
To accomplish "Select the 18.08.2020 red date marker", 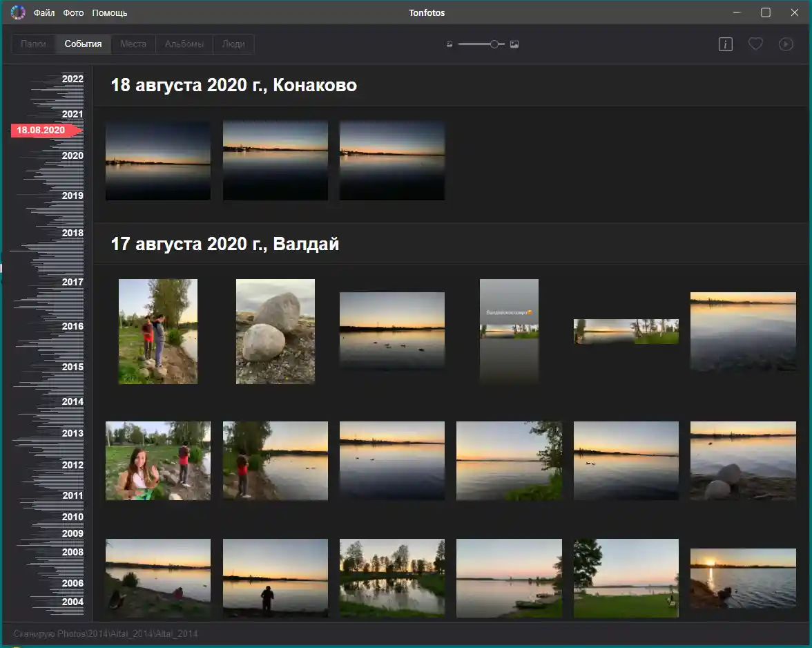I will click(43, 130).
